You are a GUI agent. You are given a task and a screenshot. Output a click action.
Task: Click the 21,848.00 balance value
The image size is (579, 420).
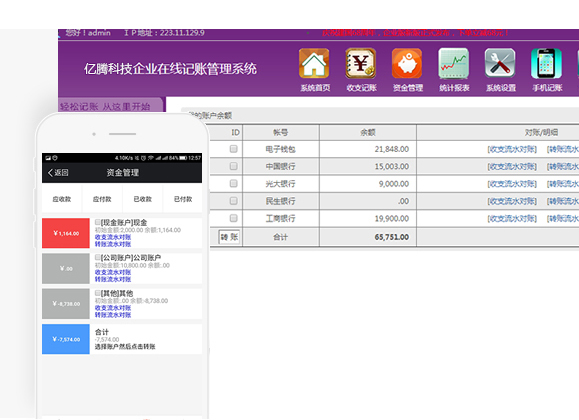point(392,149)
